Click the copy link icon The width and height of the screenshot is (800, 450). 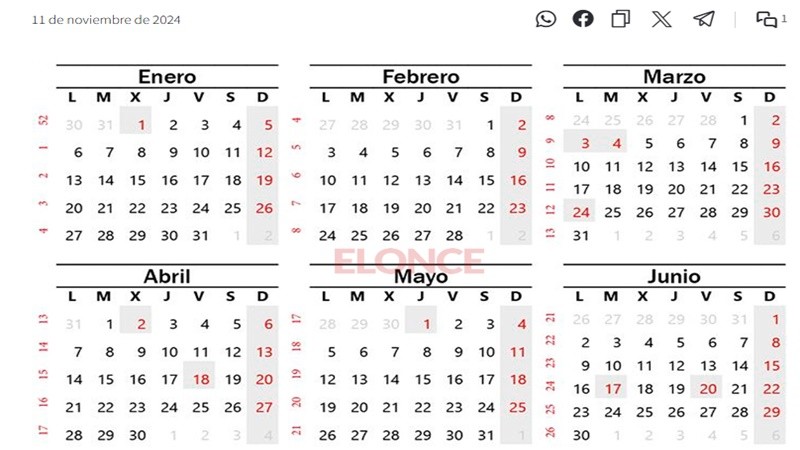(x=621, y=19)
